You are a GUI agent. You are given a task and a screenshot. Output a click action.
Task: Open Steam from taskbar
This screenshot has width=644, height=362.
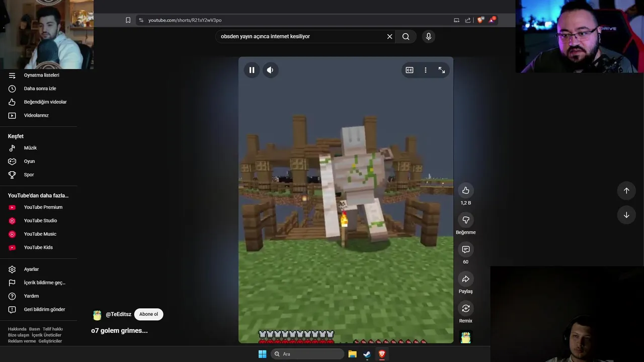point(367,354)
